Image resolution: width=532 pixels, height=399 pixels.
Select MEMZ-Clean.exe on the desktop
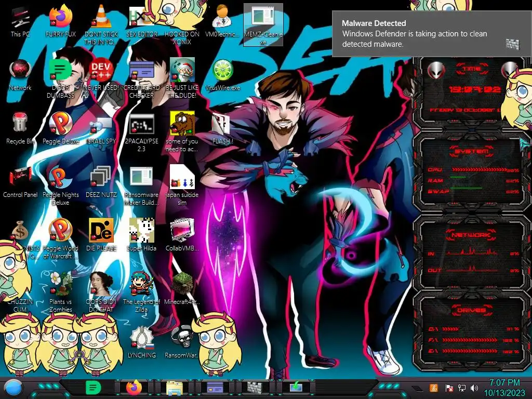263,25
